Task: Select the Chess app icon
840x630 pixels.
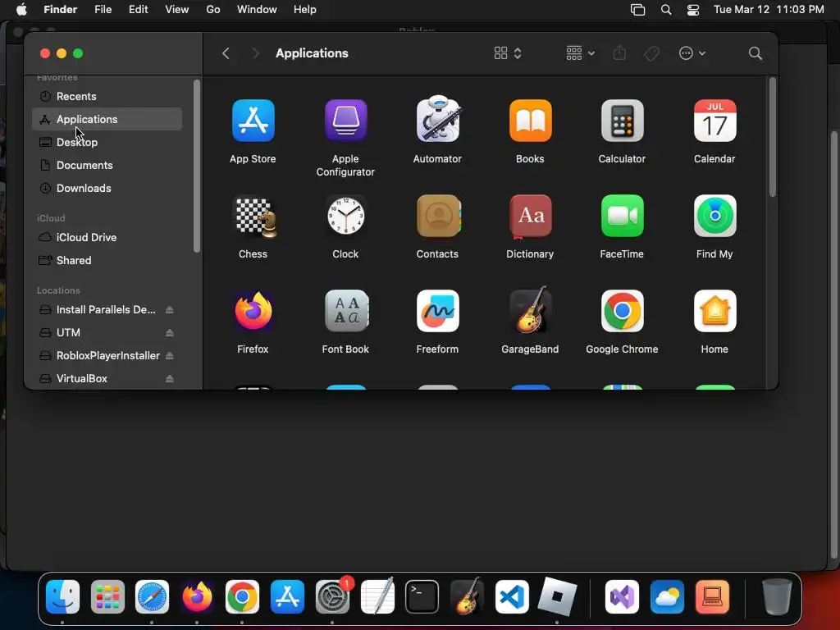Action: (254, 217)
